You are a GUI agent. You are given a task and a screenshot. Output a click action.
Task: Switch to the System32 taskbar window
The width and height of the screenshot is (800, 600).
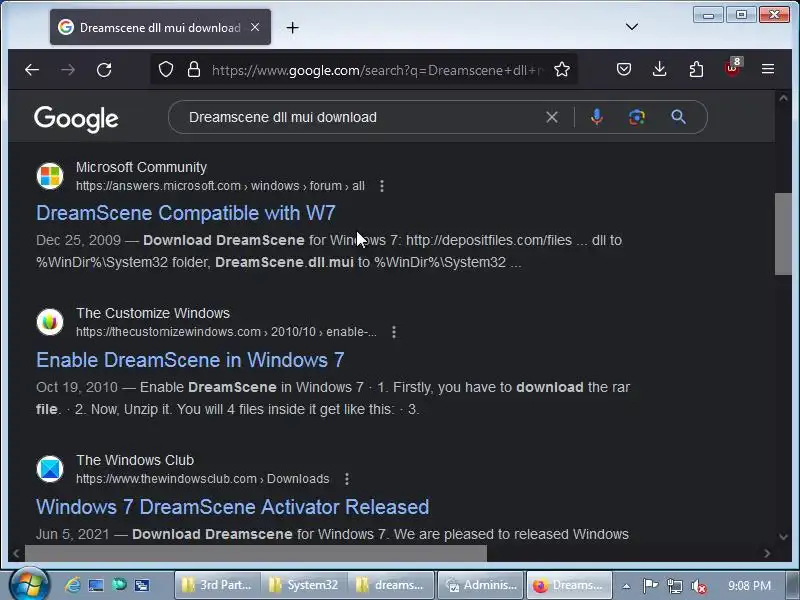point(304,585)
